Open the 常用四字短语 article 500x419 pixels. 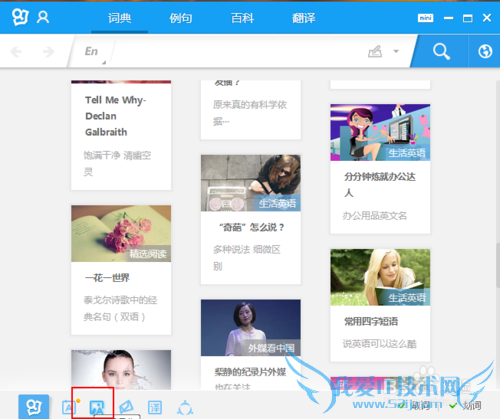click(x=371, y=321)
